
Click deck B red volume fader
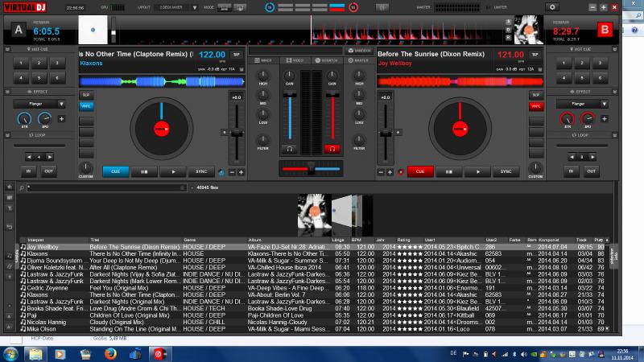point(332,95)
